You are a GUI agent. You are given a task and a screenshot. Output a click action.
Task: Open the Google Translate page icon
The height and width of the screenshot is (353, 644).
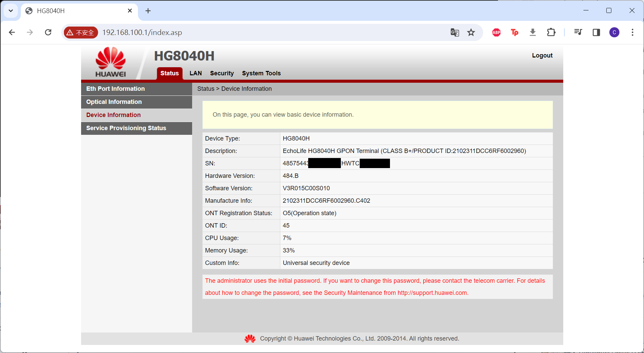coord(455,32)
